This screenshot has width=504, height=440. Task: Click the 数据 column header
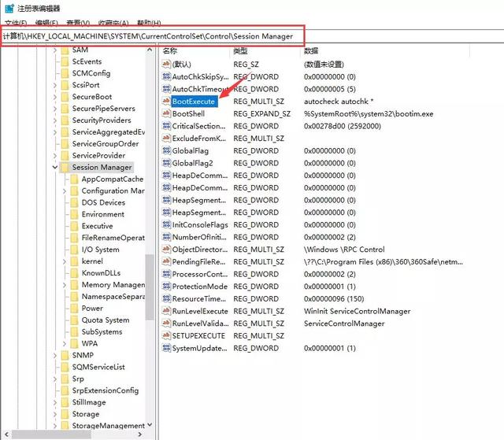pyautogui.click(x=311, y=50)
